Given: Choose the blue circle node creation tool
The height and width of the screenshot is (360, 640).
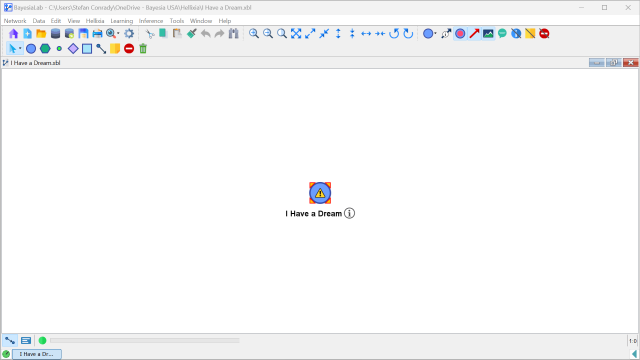Looking at the screenshot, I should click(31, 49).
